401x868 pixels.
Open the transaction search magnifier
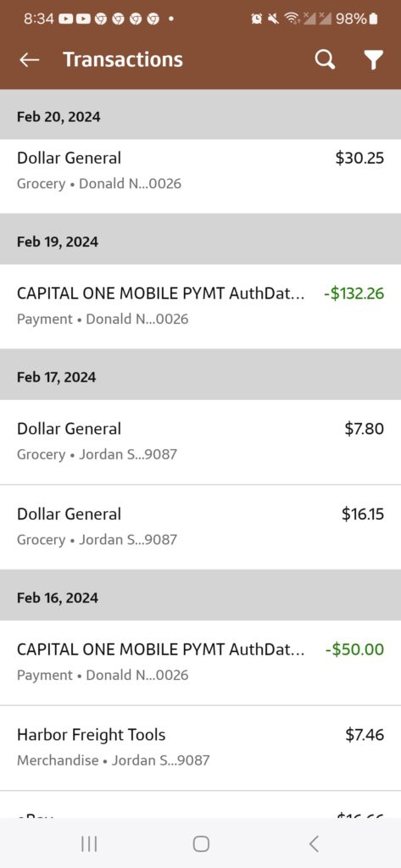tap(325, 59)
